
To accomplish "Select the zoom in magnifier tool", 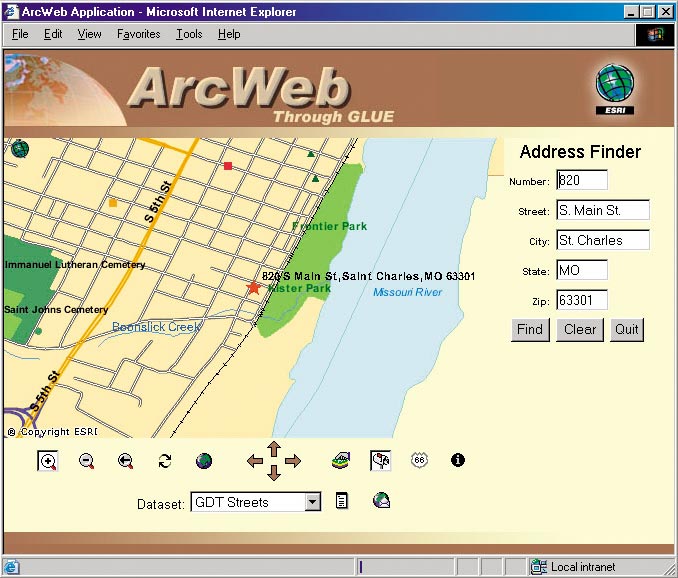I will (48, 461).
